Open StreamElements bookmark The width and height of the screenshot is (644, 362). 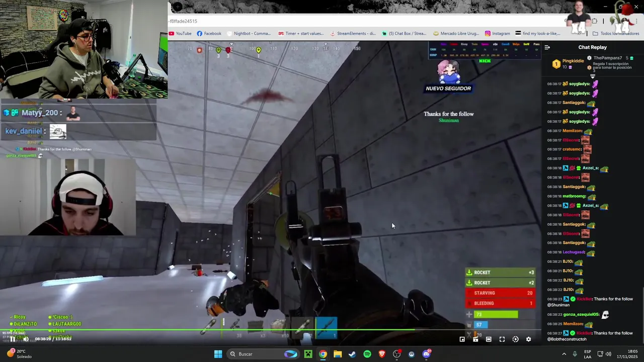352,34
